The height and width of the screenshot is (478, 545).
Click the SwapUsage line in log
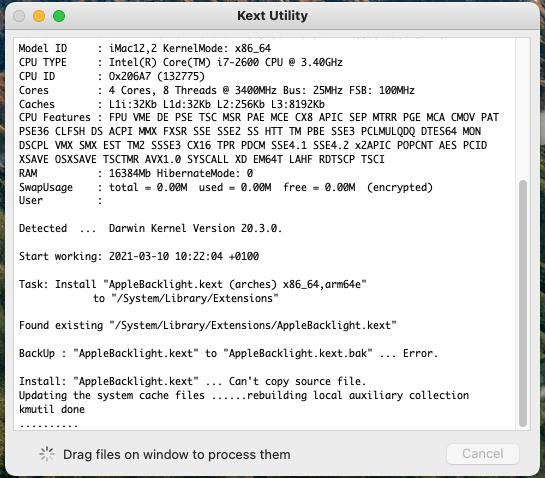[x=226, y=187]
